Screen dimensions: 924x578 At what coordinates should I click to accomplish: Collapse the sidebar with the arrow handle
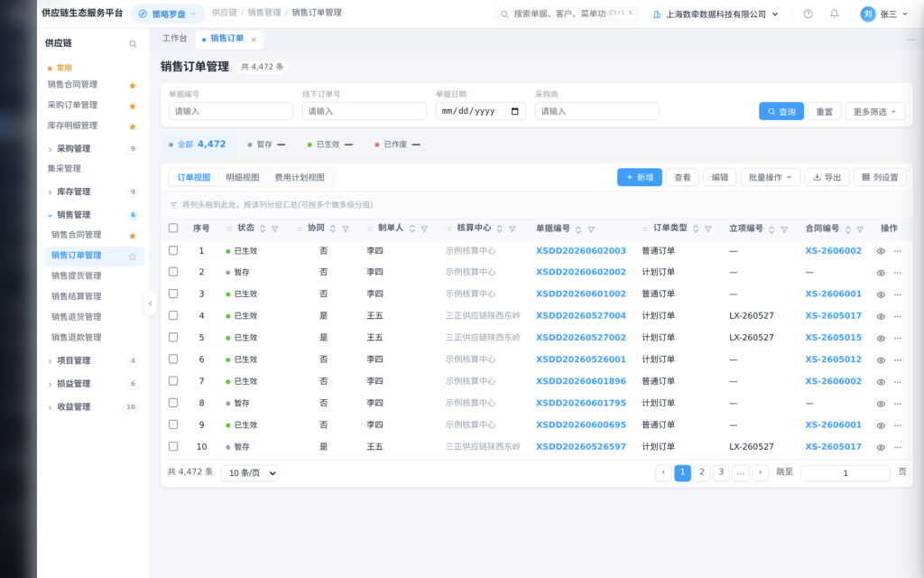pos(151,303)
